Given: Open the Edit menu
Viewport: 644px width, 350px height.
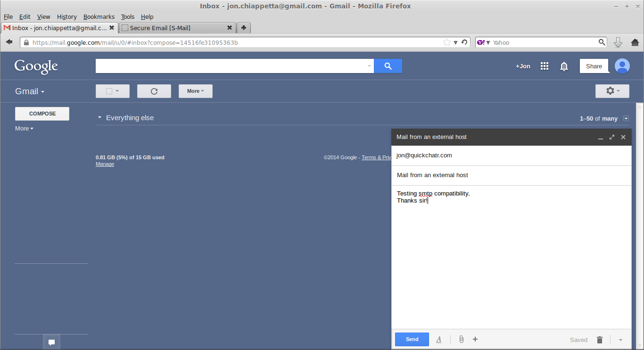Looking at the screenshot, I should (25, 16).
